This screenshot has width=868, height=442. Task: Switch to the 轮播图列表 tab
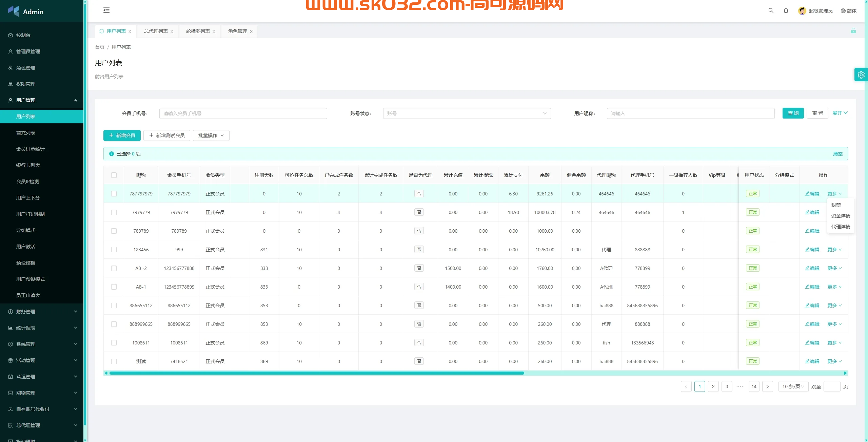(x=198, y=31)
